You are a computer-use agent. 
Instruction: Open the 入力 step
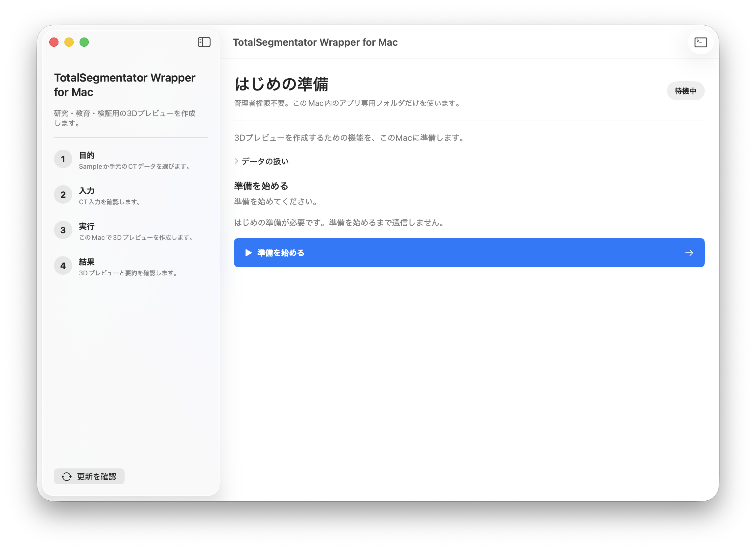point(131,195)
